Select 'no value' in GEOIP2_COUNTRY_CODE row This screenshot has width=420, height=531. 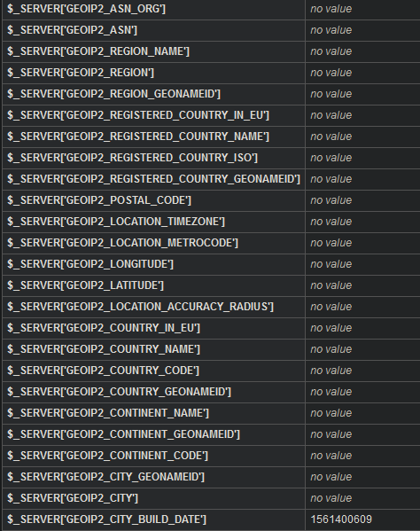tap(331, 371)
